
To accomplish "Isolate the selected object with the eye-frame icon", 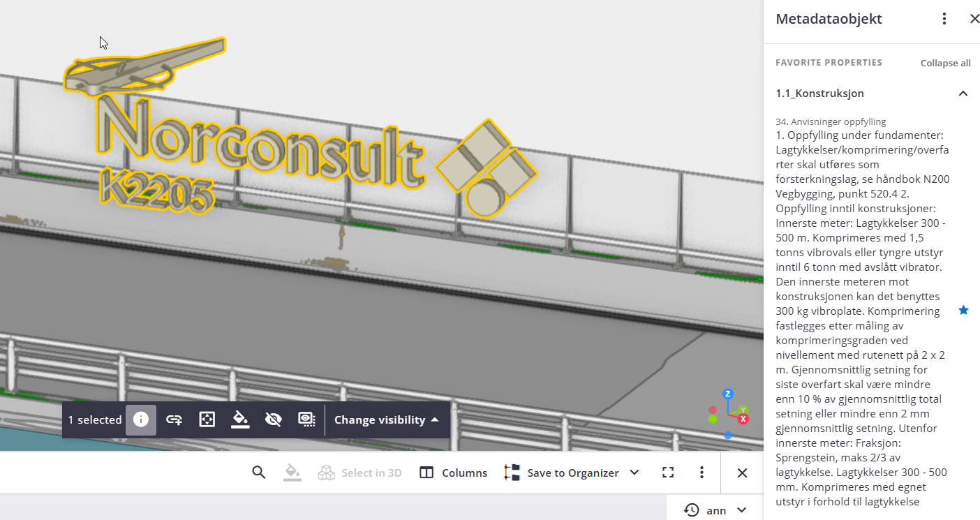I will [306, 419].
